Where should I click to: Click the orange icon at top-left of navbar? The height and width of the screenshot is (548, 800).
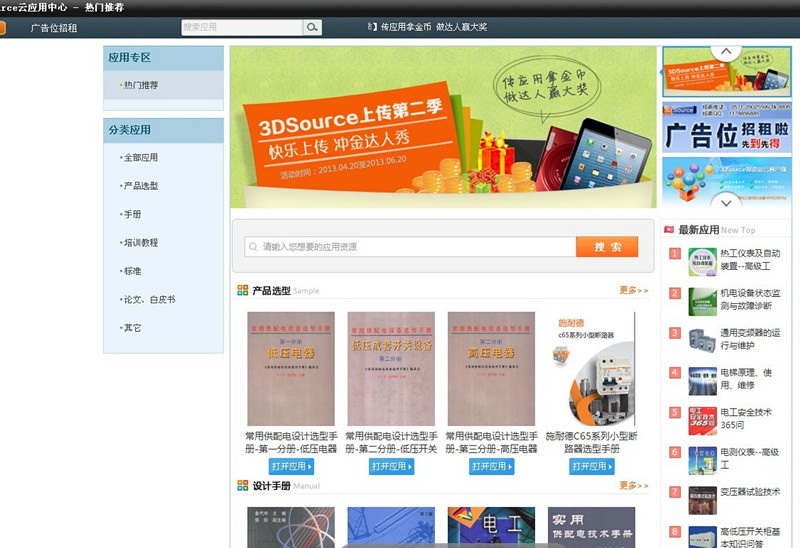pos(2,28)
